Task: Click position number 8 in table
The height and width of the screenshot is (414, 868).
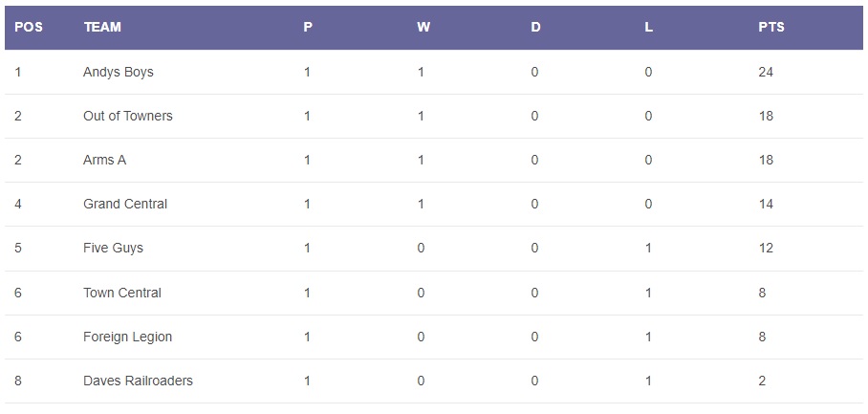Action: click(x=18, y=381)
